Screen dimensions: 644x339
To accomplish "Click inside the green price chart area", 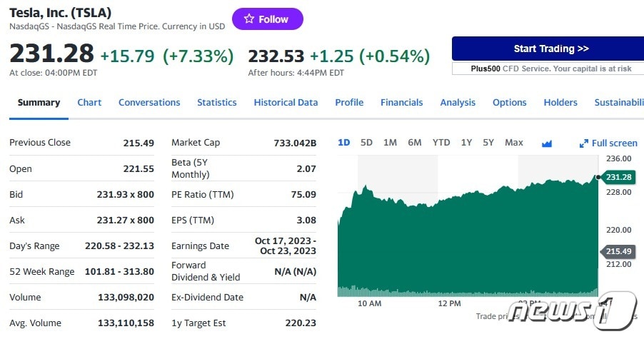I will 464,243.
